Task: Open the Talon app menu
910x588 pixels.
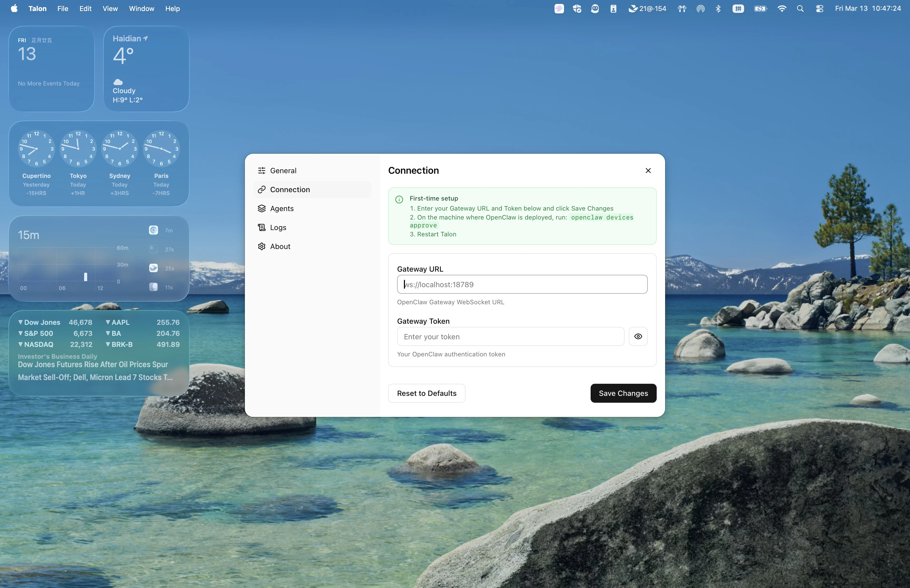Action: pyautogui.click(x=37, y=8)
